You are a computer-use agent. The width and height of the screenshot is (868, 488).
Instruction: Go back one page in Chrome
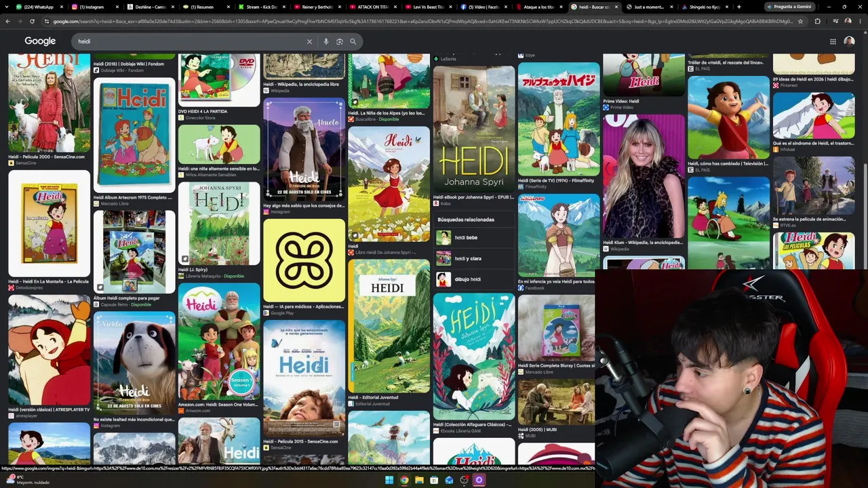click(x=7, y=21)
